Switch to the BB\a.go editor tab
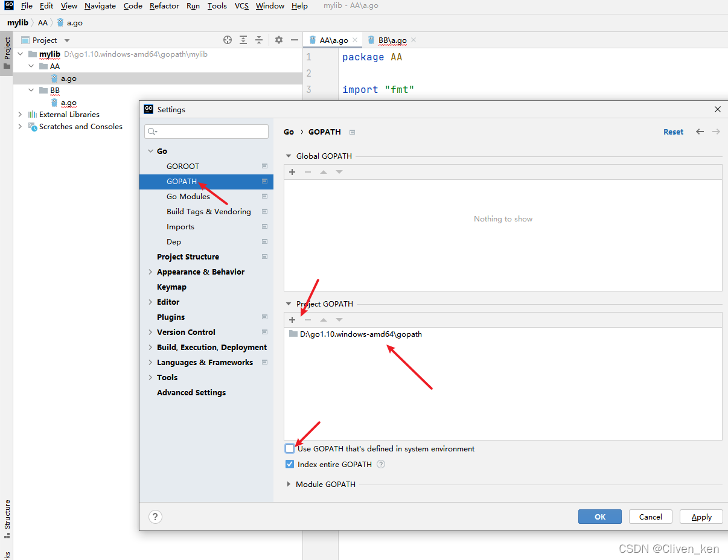The image size is (728, 560). coord(392,40)
